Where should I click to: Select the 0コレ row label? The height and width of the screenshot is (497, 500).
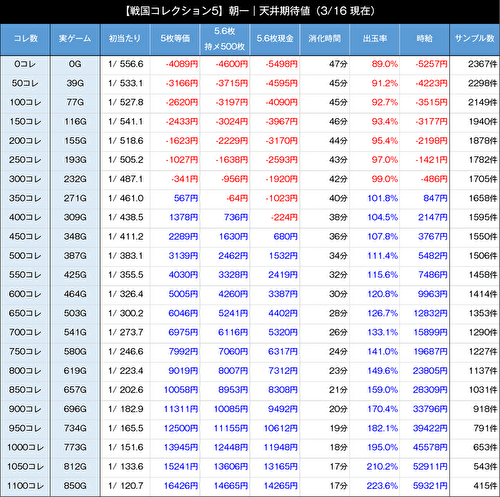tap(25, 64)
